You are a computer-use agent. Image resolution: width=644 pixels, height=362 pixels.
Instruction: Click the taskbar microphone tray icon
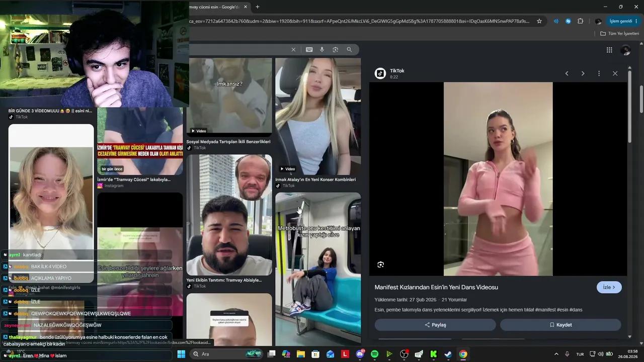tap(567, 354)
